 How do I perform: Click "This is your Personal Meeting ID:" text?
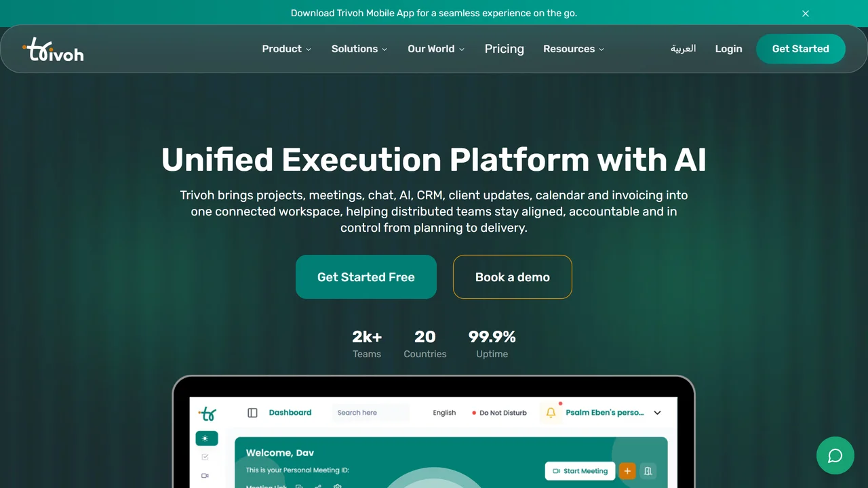click(x=298, y=470)
